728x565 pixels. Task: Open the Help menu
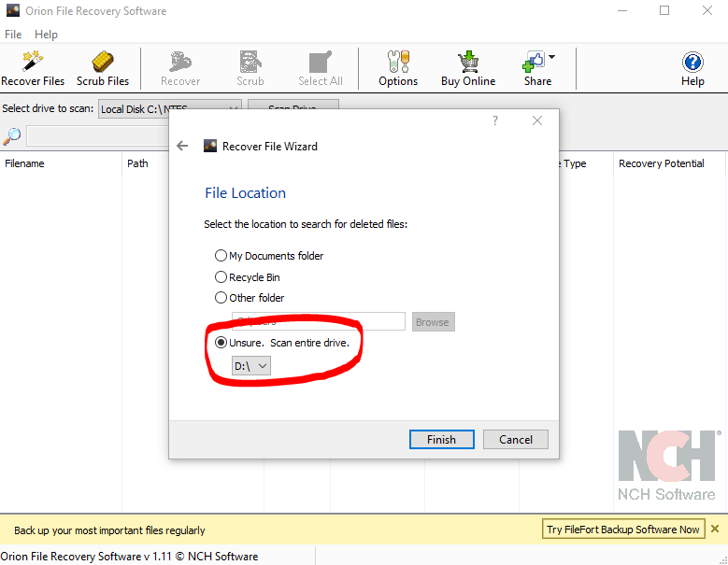tap(46, 35)
